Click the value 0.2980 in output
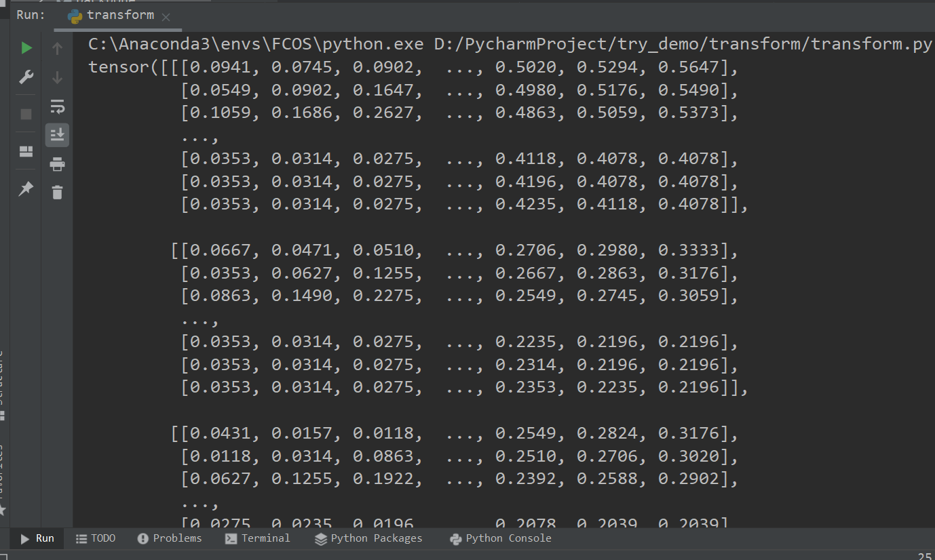Viewport: 935px width, 560px height. point(607,250)
